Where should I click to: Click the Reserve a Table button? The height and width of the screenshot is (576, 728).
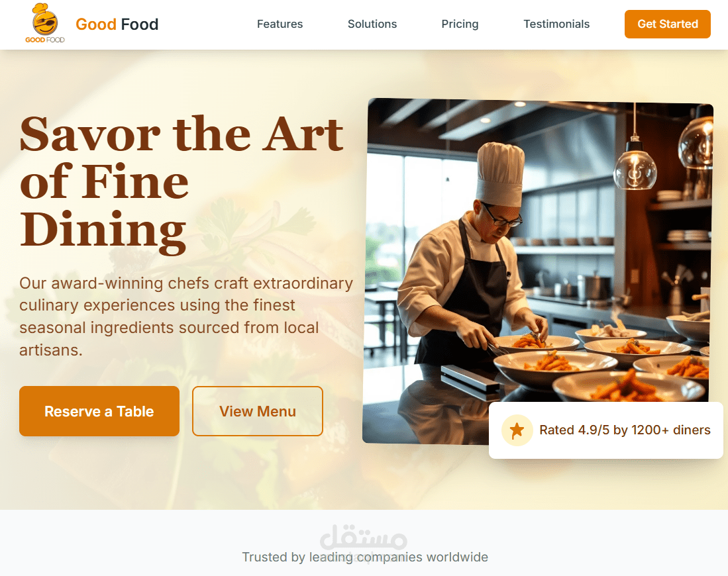(x=99, y=411)
